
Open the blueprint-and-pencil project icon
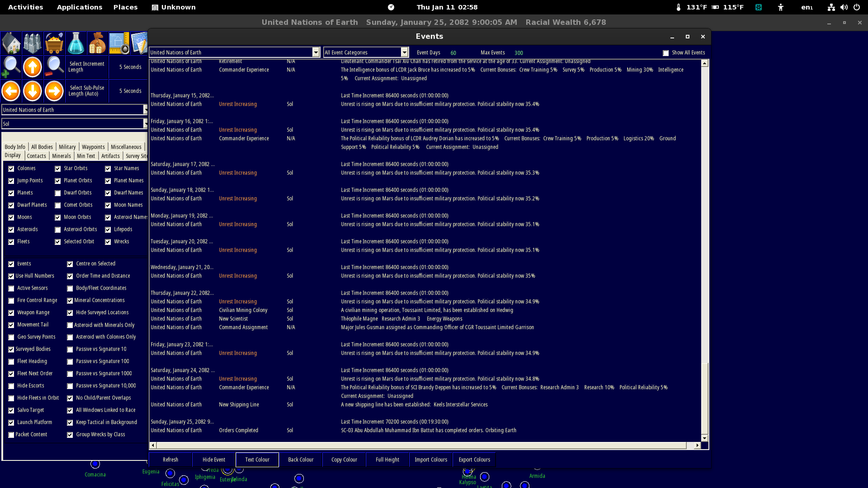pos(139,43)
